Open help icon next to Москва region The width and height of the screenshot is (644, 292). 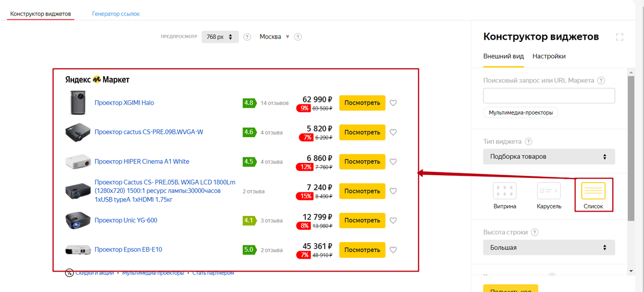[298, 37]
